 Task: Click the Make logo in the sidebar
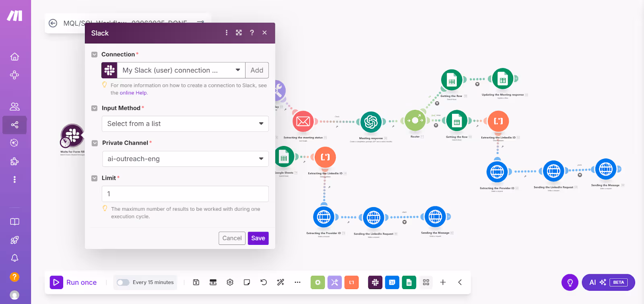pos(14,16)
